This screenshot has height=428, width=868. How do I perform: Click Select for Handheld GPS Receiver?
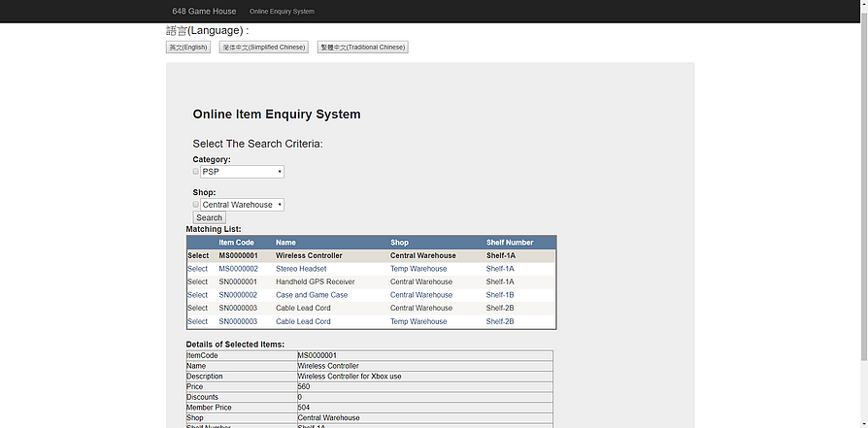pos(198,282)
